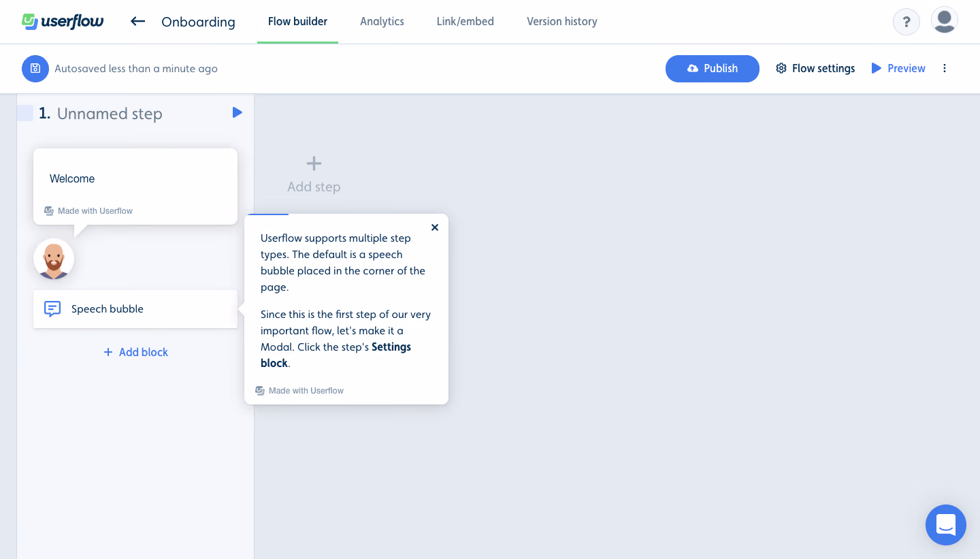The image size is (980, 559).
Task: Click the Autosaved less than a minute ago text
Action: pos(136,69)
